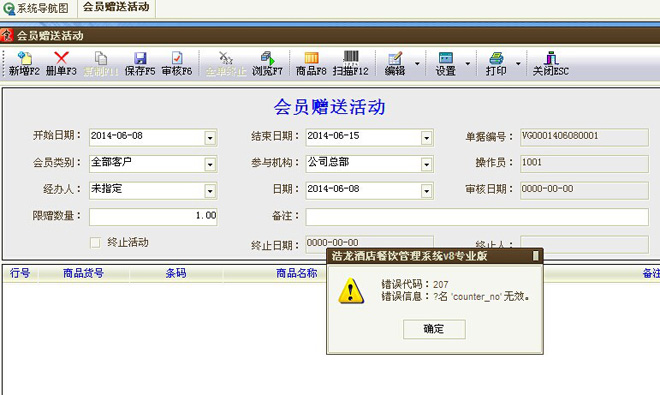This screenshot has width=660, height=395.
Task: Click the 审核F6 audit icon
Action: point(177,58)
